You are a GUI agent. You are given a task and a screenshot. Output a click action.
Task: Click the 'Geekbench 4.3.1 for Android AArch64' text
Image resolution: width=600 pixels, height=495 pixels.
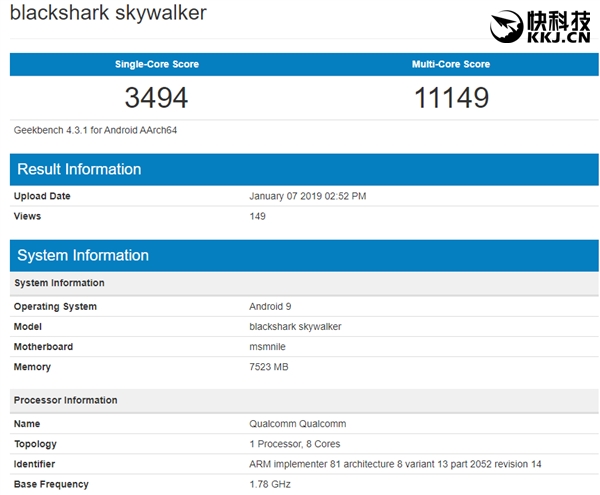pyautogui.click(x=95, y=130)
